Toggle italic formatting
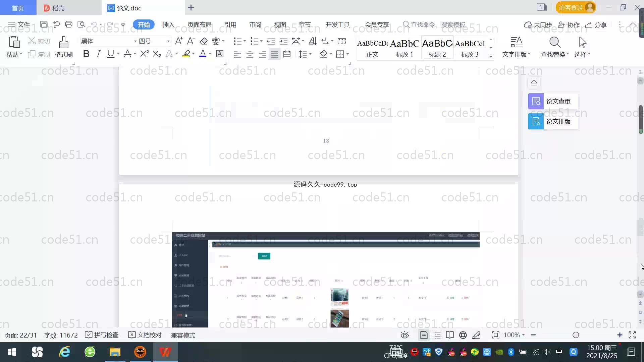Image resolution: width=644 pixels, height=362 pixels. 98,54
